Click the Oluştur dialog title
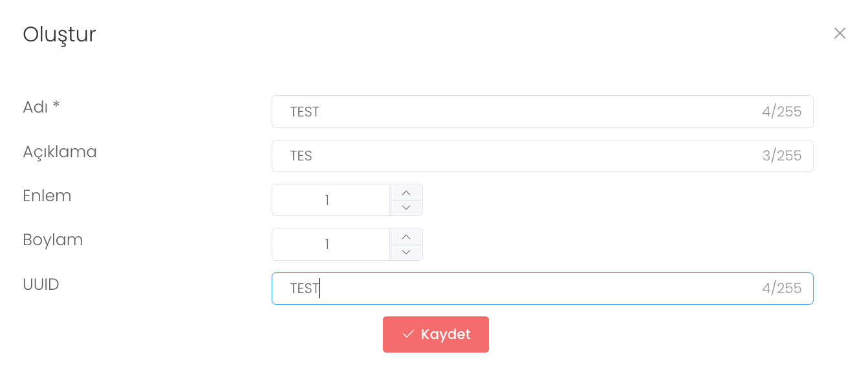Image resolution: width=868 pixels, height=383 pixels. 60,34
